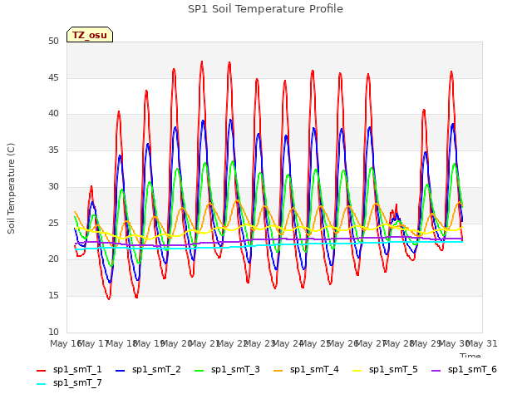532x399 pixels.
Task: Click the Soil Temperature (C) axis label
Action: click(x=11, y=189)
